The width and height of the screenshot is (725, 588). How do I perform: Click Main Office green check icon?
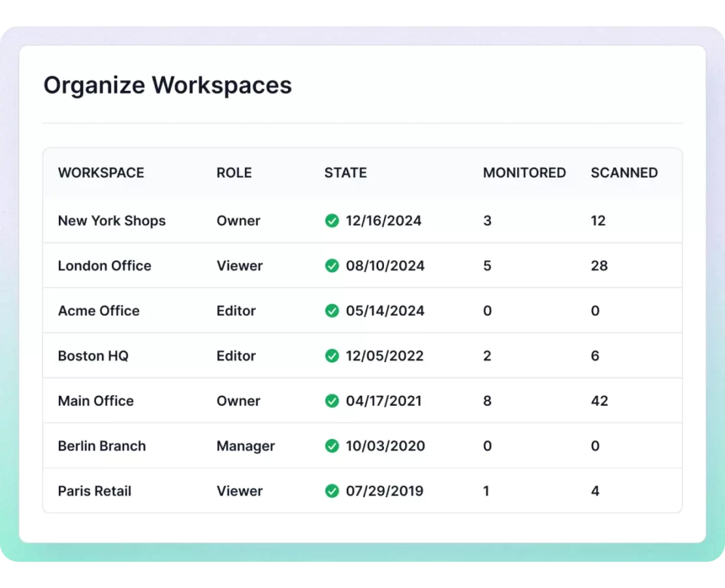click(x=332, y=401)
